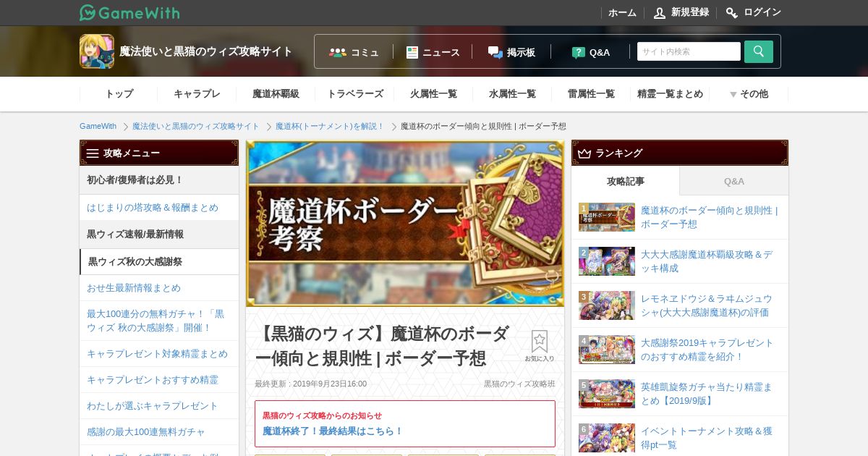Viewport: 868px width, 456px height.
Task: Click the 黒猫のウィズ攻略班 author text
Action: tap(519, 384)
